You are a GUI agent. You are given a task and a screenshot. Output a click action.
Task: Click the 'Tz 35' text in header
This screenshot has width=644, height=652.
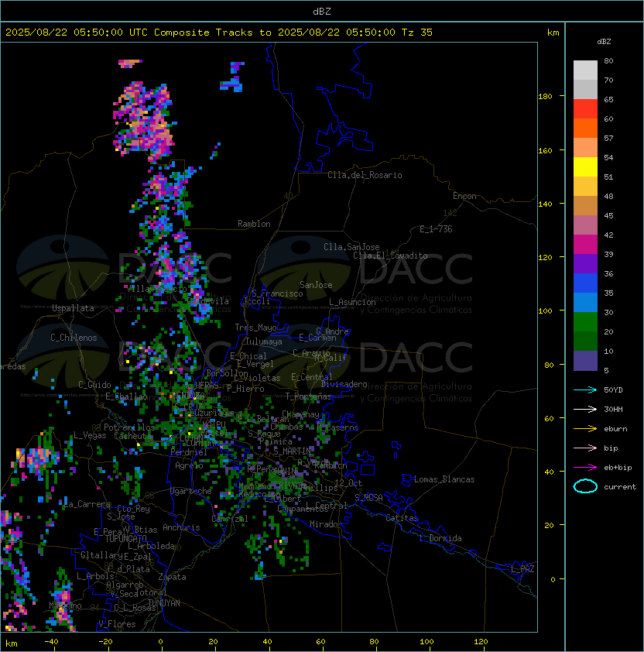point(417,32)
